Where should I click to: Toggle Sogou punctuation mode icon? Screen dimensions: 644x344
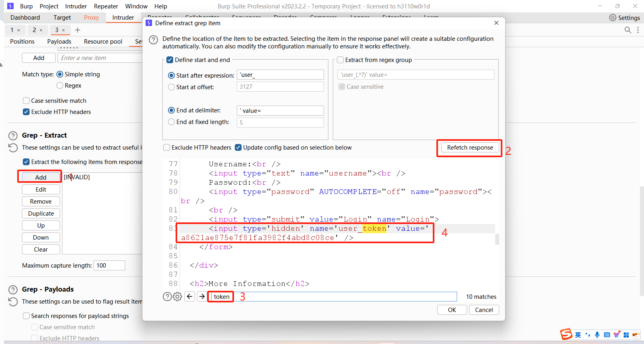coord(588,335)
